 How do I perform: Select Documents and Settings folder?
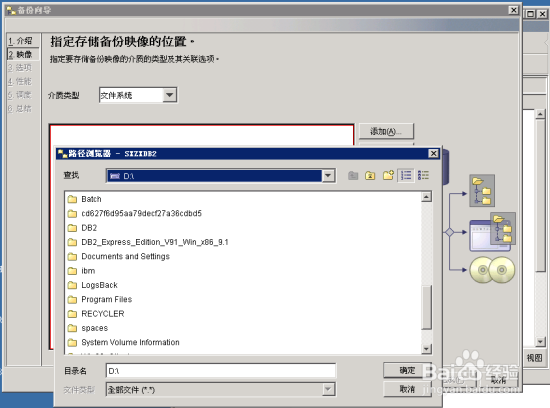(119, 256)
